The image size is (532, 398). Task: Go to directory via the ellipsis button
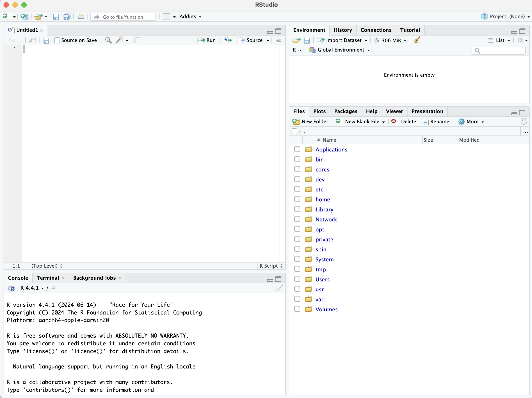tap(525, 132)
